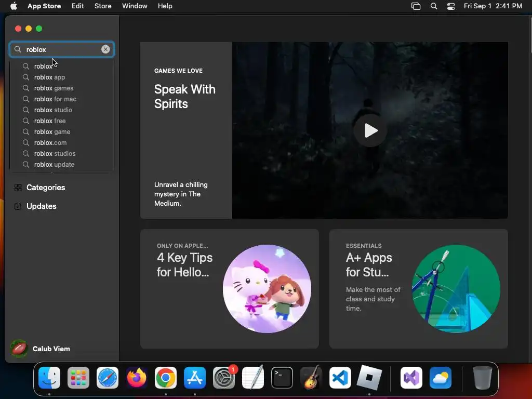Click the App Store Dock icon
Screen dimensions: 532x399
[195, 377]
